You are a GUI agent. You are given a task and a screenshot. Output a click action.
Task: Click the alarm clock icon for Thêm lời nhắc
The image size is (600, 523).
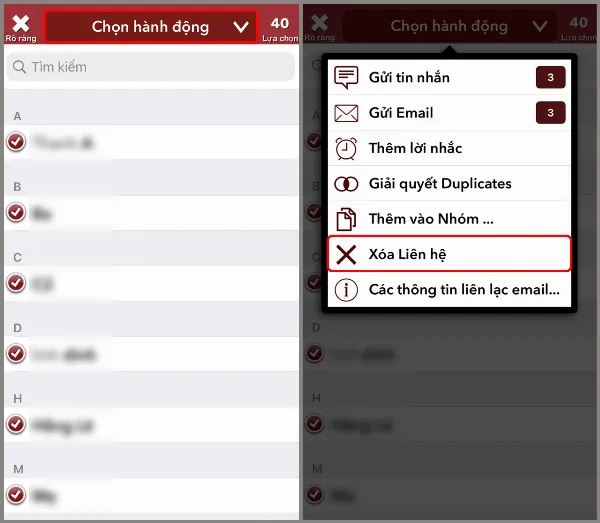(x=346, y=148)
